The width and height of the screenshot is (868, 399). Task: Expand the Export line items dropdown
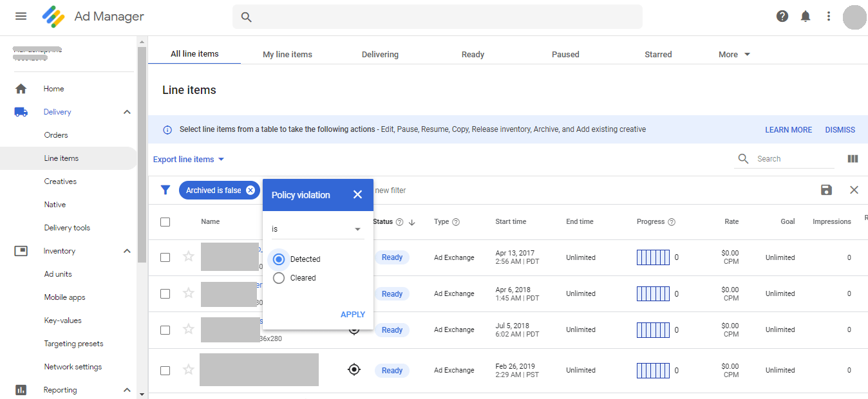point(189,160)
